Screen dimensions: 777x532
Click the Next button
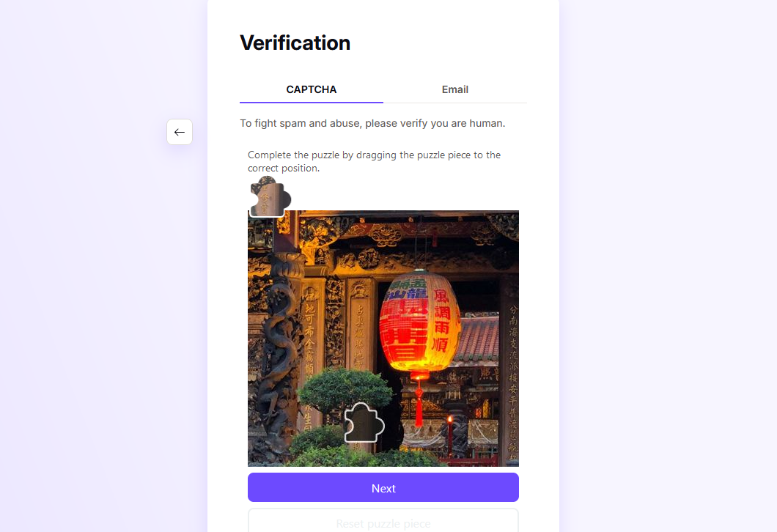383,487
